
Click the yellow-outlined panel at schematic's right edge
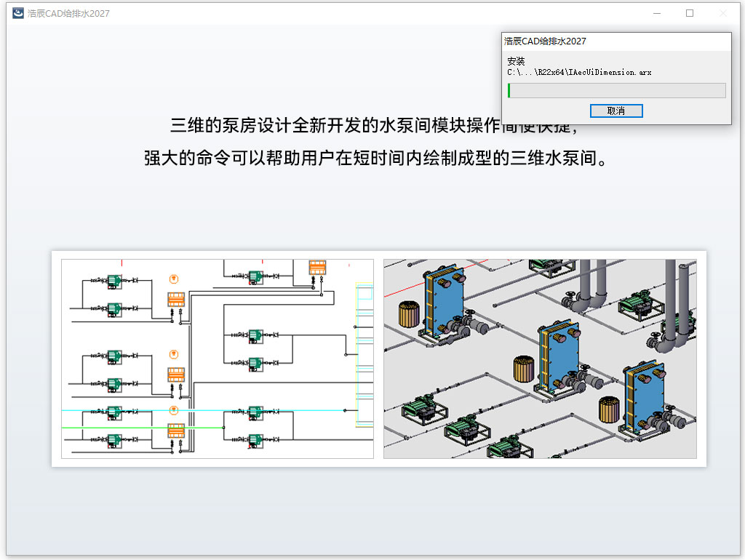[x=364, y=355]
